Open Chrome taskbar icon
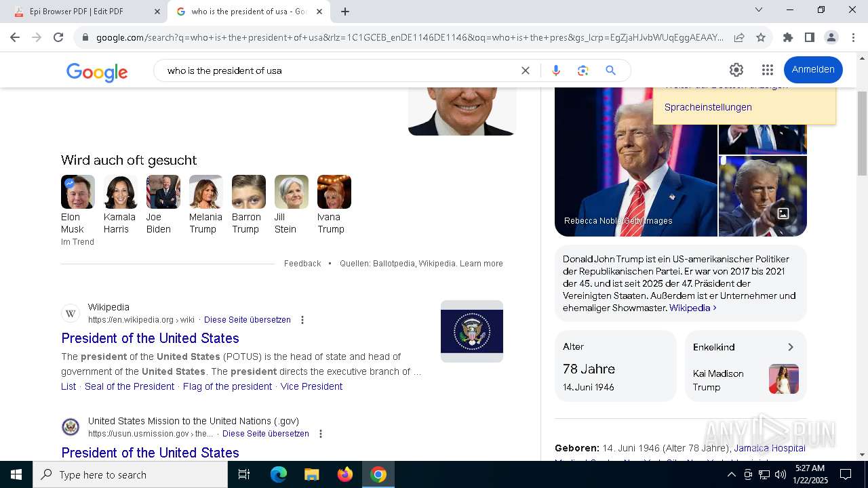 click(378, 474)
